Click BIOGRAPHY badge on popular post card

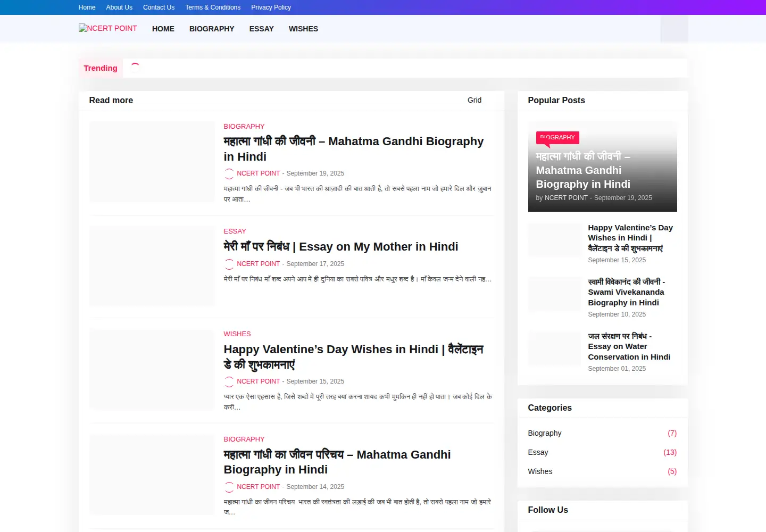(557, 137)
